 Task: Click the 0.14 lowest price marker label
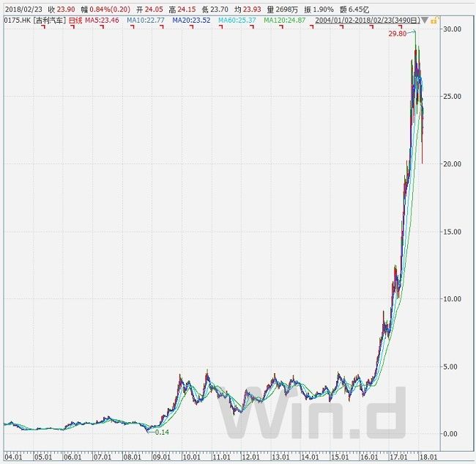click(x=162, y=432)
